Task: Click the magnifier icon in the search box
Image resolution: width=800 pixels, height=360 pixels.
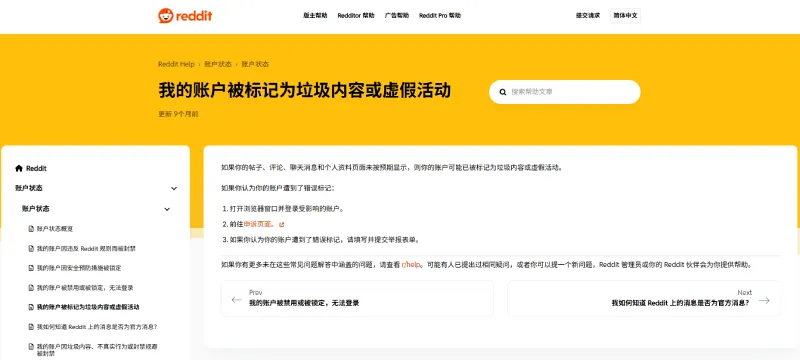Action: (503, 92)
